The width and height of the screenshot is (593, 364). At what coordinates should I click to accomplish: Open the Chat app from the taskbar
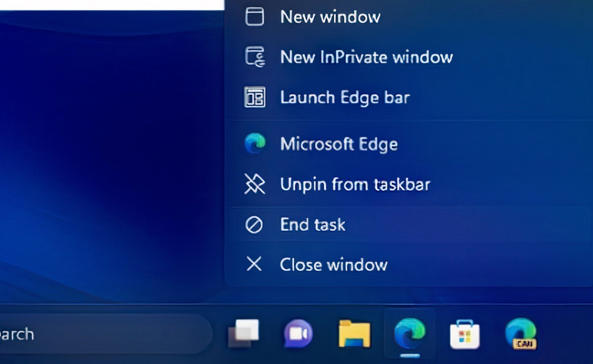click(x=298, y=334)
